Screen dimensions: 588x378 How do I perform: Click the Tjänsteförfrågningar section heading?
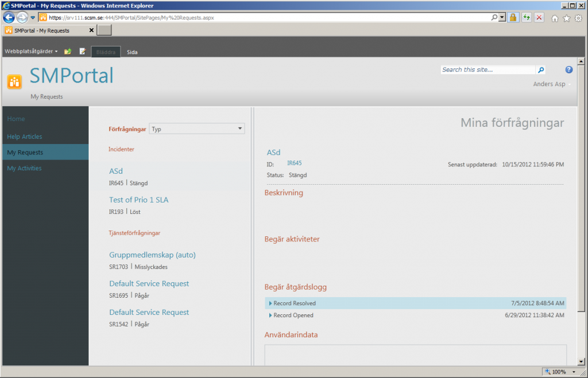pyautogui.click(x=134, y=233)
